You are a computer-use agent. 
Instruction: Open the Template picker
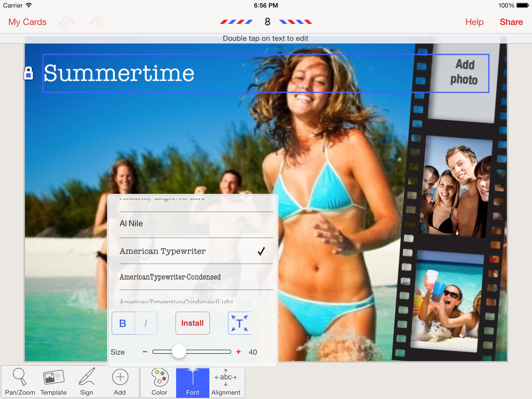click(53, 382)
